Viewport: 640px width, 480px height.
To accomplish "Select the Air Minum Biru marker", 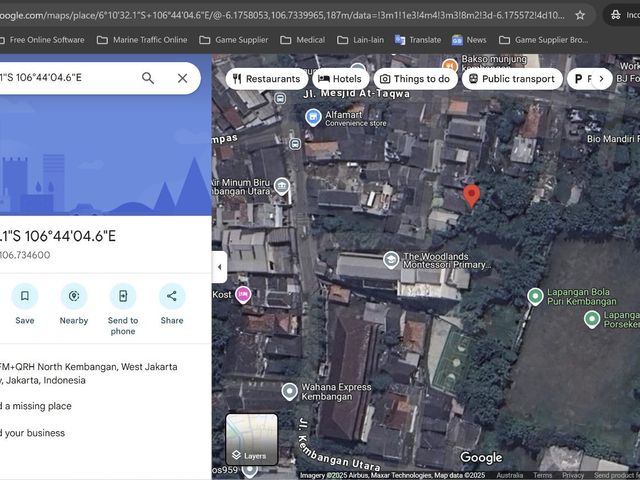I will pos(282,187).
